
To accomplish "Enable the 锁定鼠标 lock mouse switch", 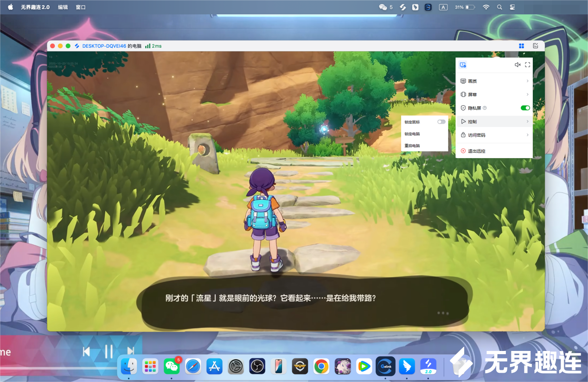I will [x=441, y=122].
